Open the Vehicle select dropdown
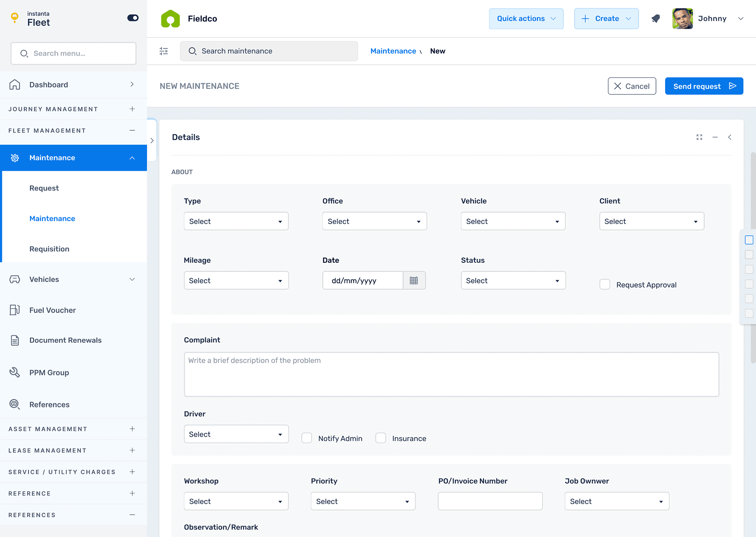 (513, 221)
